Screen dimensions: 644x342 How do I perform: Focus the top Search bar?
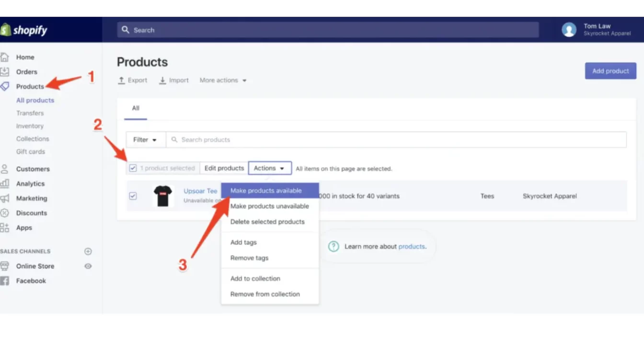coord(328,30)
